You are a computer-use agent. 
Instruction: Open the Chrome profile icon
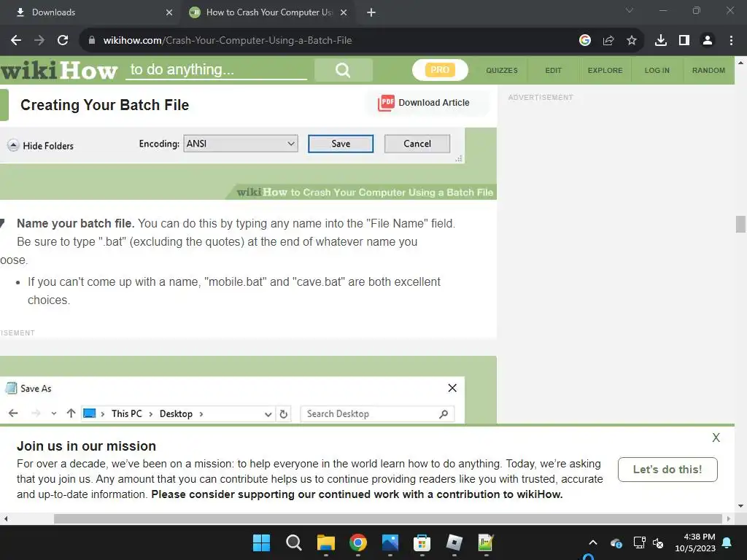coord(708,41)
